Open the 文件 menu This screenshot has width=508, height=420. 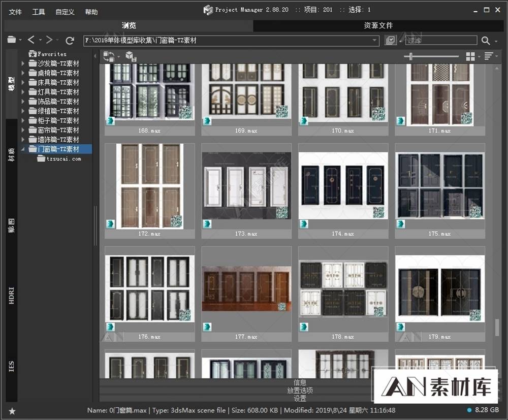coord(15,12)
